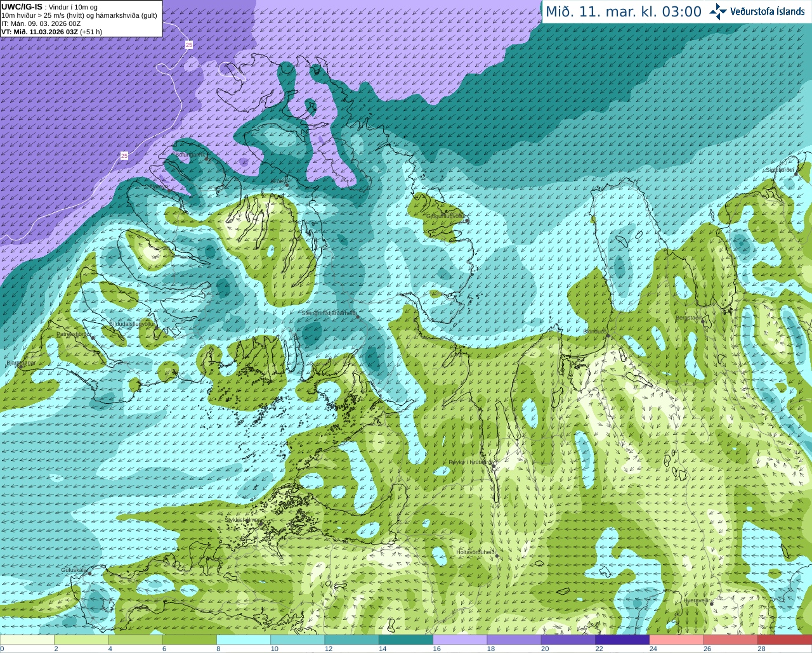Select the Siglufjörður station label

pyautogui.click(x=780, y=170)
